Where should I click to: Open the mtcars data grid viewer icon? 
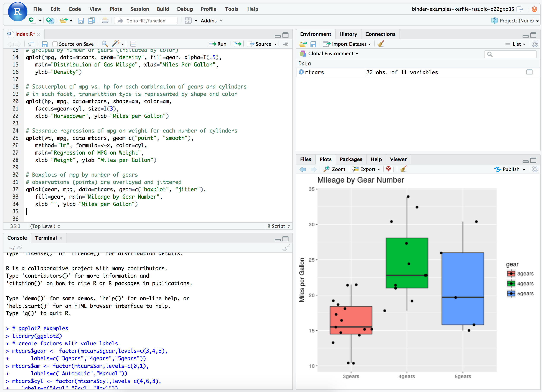tap(529, 72)
